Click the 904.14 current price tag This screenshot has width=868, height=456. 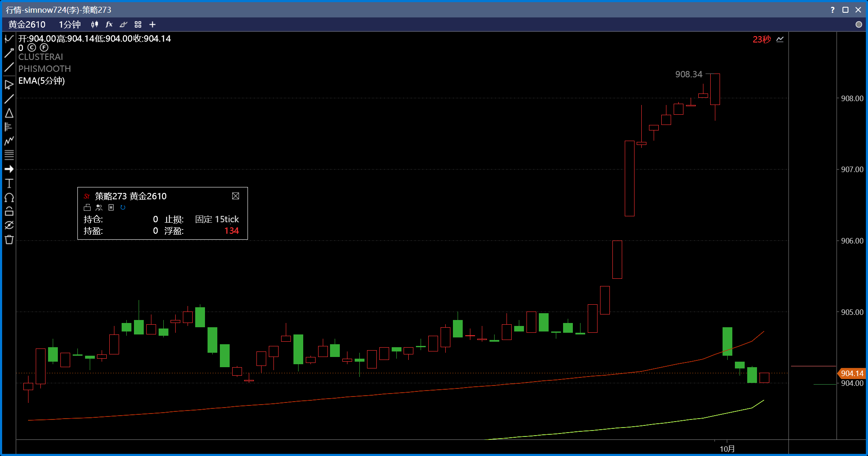[x=851, y=374]
